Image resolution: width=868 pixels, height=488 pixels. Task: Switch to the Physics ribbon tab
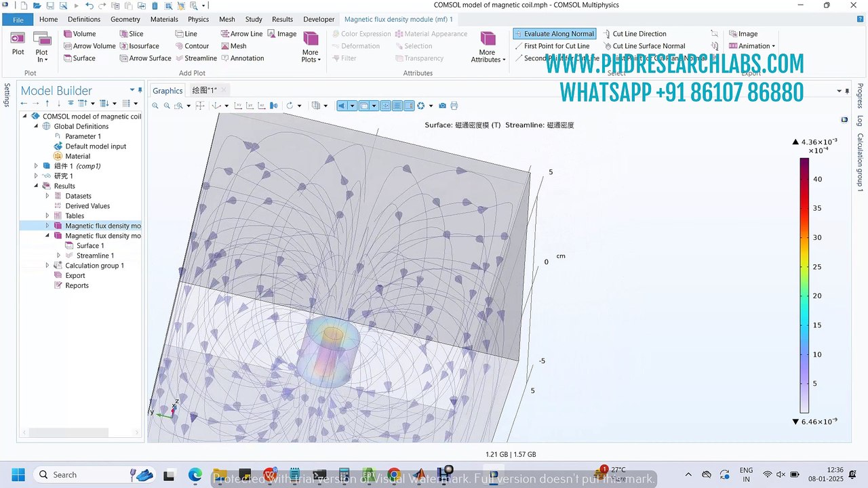pos(198,20)
